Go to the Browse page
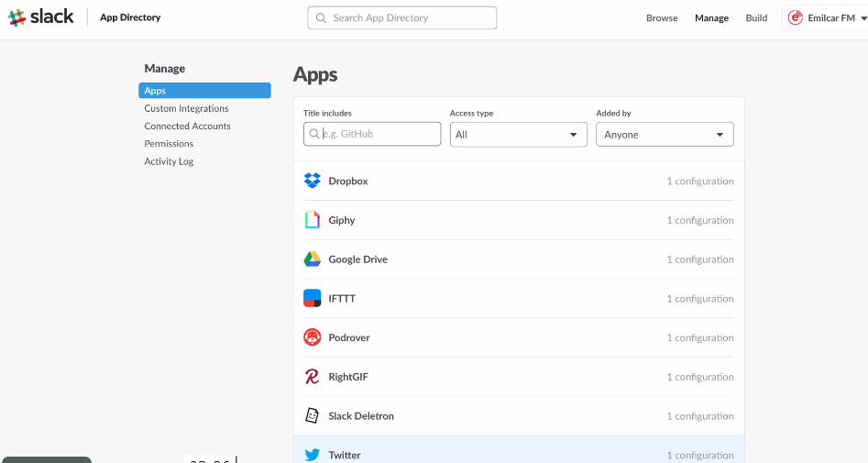 (x=662, y=18)
